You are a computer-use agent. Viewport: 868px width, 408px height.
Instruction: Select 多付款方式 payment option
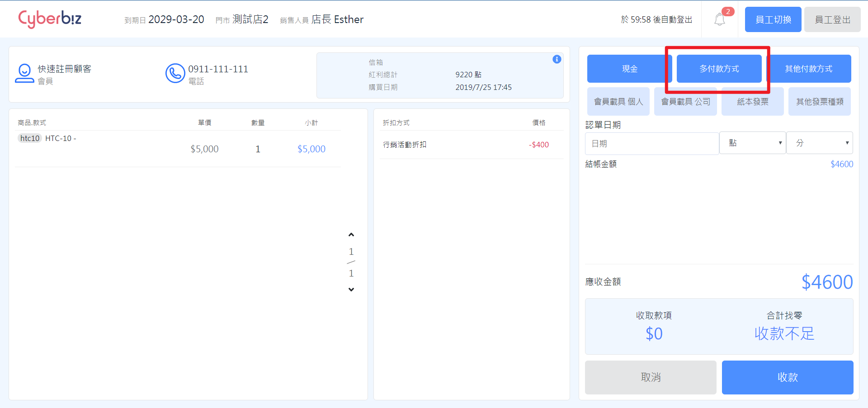click(719, 69)
